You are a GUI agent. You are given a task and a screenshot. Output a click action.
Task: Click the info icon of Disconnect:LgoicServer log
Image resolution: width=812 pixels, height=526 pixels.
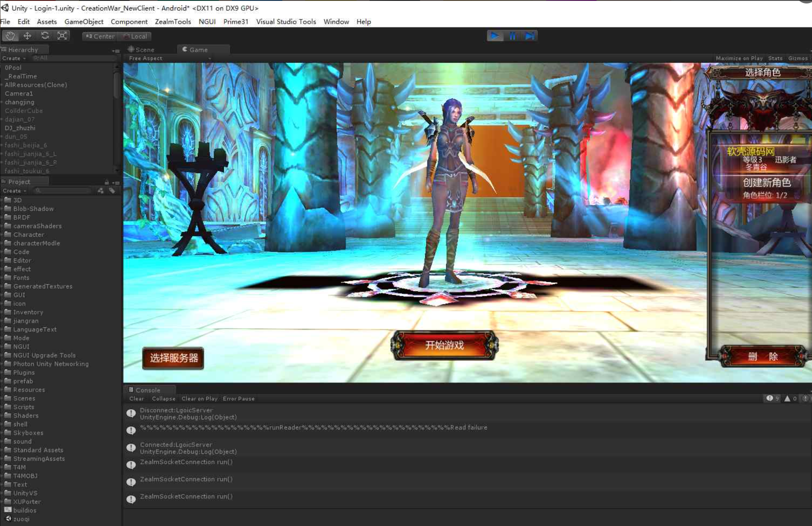point(131,413)
